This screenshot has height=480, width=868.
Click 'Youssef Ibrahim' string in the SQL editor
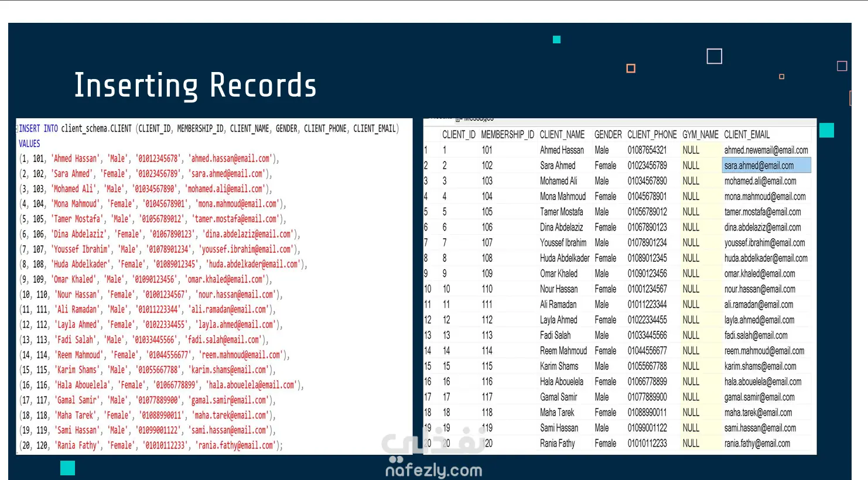point(81,249)
